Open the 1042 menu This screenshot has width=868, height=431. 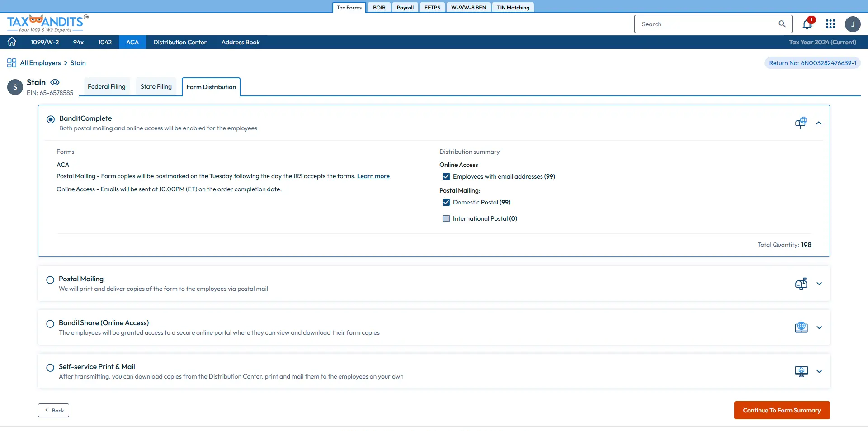point(105,42)
